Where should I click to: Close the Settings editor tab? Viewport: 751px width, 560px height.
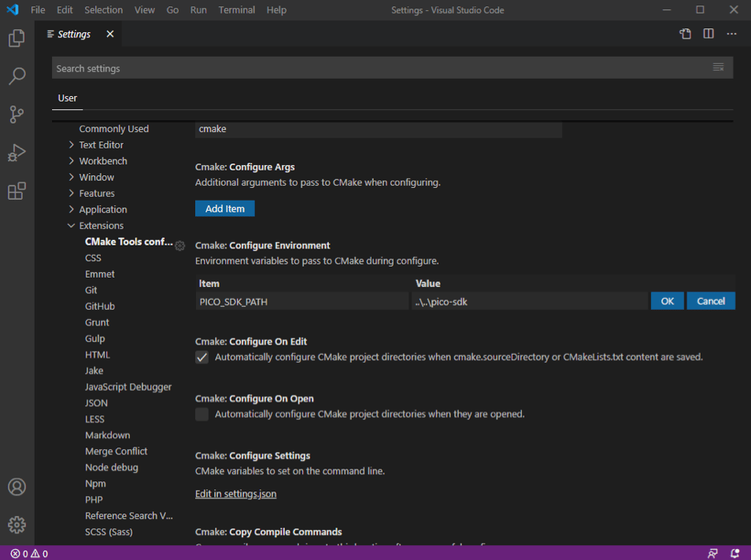(110, 34)
